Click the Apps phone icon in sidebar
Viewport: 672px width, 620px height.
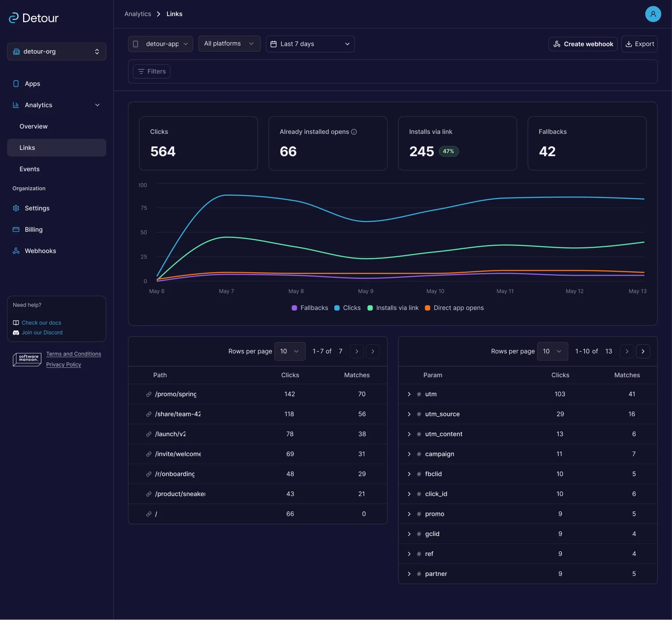[16, 84]
